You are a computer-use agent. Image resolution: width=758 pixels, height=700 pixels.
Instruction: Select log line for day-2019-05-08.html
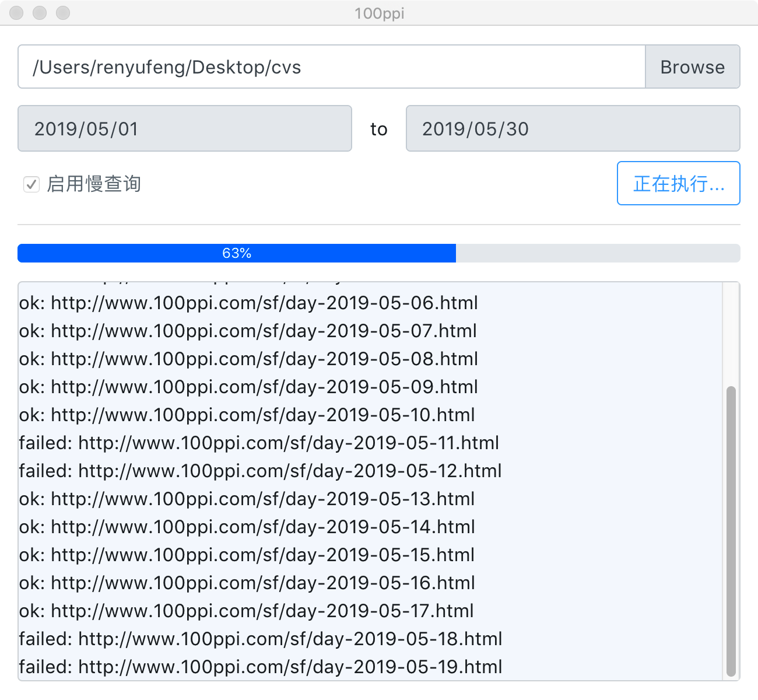coord(248,359)
